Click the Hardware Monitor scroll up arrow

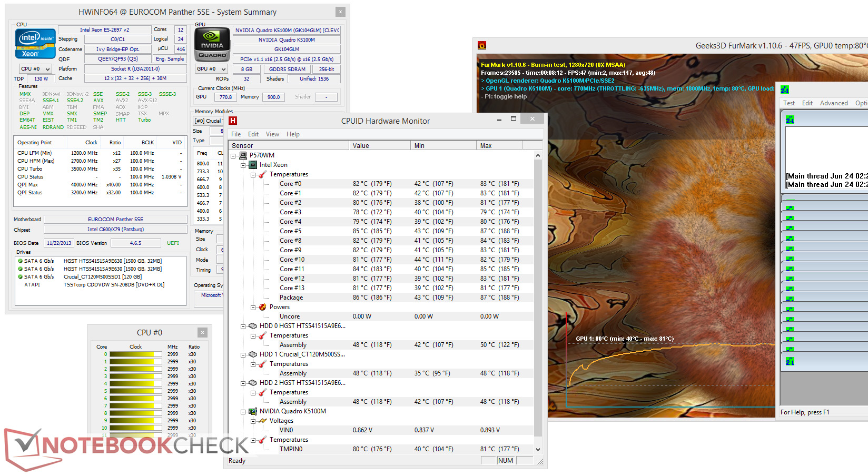(538, 155)
